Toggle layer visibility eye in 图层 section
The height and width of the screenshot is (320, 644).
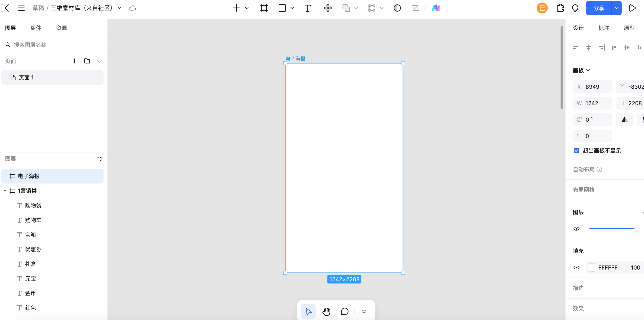(576, 229)
